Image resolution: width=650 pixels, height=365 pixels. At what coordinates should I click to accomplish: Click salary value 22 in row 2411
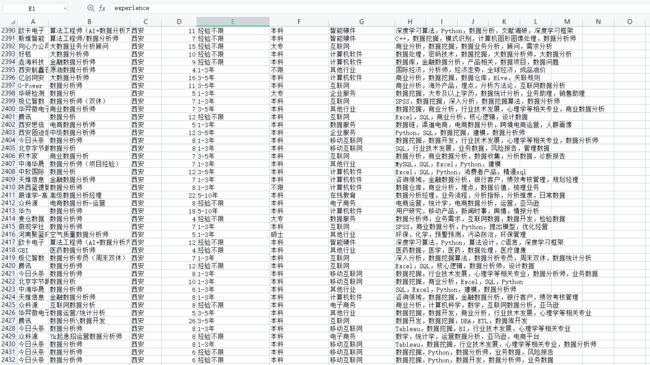tap(192, 195)
